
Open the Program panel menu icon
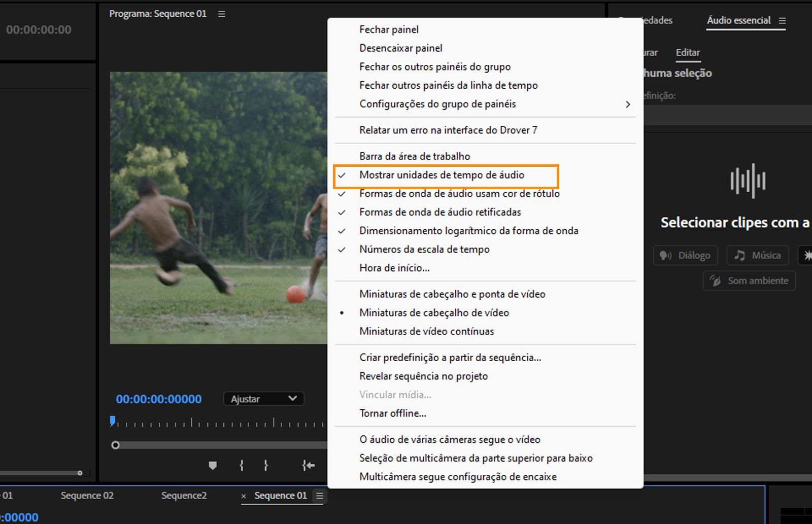221,14
